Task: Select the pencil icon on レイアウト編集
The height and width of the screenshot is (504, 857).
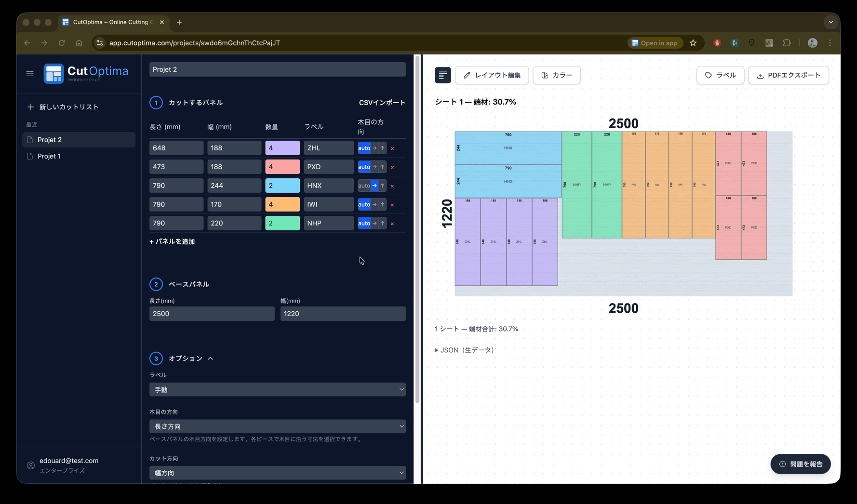Action: [467, 75]
